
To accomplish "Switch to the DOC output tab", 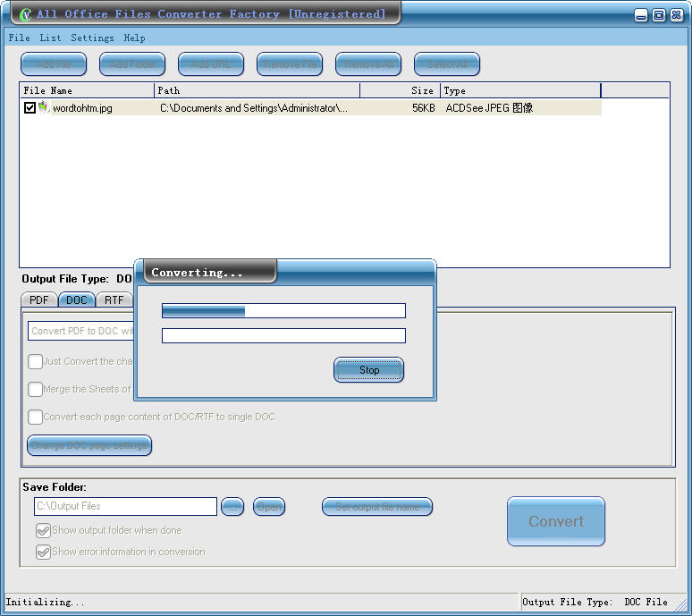I will [x=77, y=300].
